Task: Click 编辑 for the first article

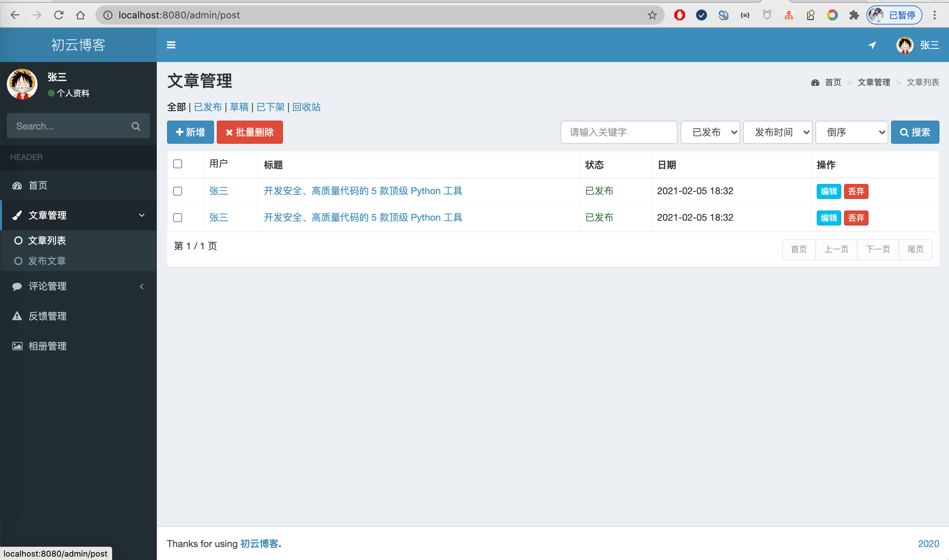Action: pos(829,191)
